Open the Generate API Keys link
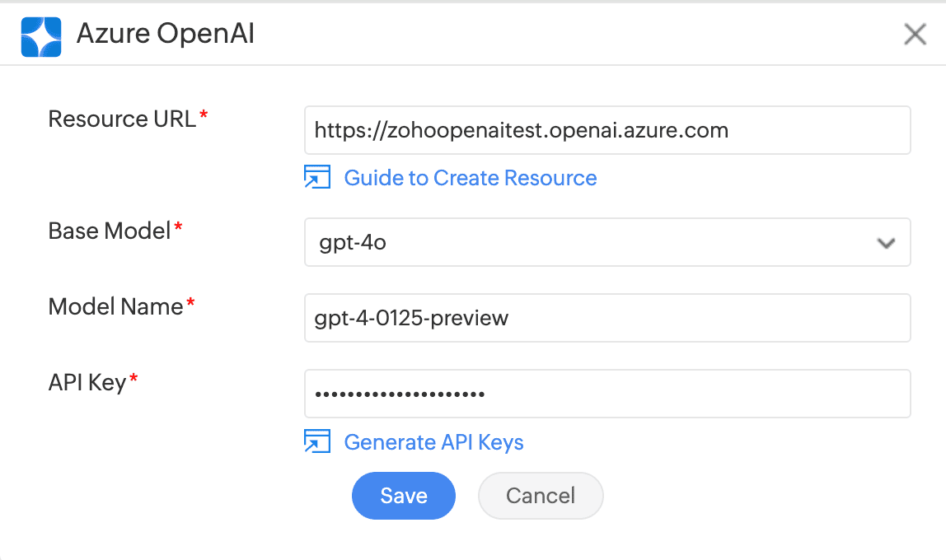Viewport: 946px width, 560px height. [x=433, y=442]
